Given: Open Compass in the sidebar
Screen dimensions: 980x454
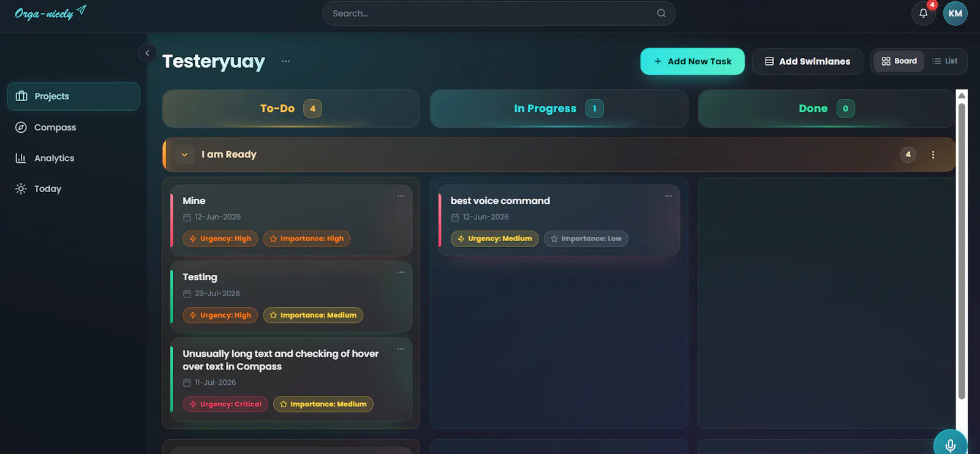Looking at the screenshot, I should coord(73,127).
